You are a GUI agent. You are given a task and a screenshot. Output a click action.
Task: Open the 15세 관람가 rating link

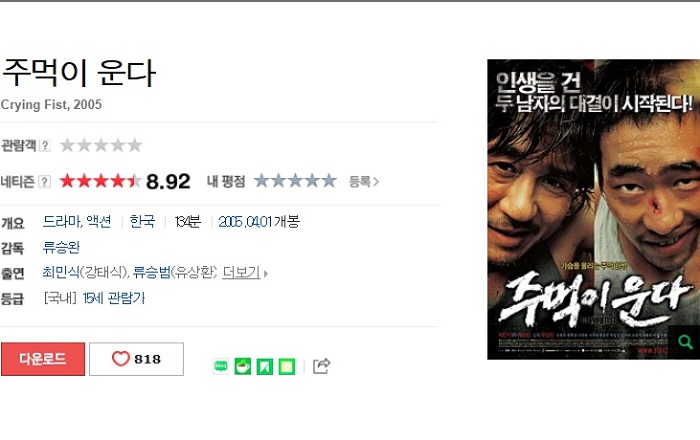point(114,298)
